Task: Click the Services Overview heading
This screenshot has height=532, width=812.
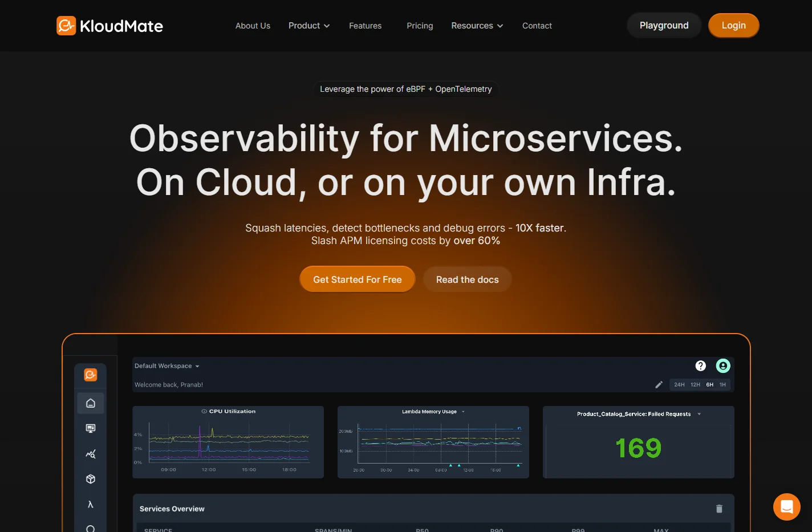Action: [172, 509]
